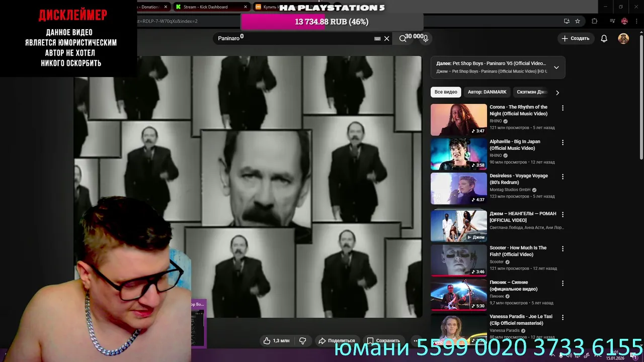This screenshot has height=362, width=644.
Task: Click Джем НЕАНГЕЛЫ mix thumbnail
Action: tap(459, 226)
